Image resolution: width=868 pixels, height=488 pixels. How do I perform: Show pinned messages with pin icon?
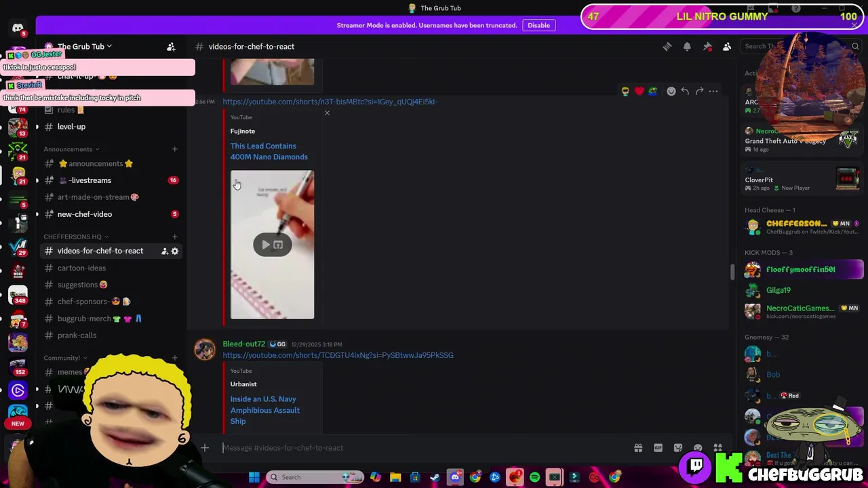click(707, 47)
